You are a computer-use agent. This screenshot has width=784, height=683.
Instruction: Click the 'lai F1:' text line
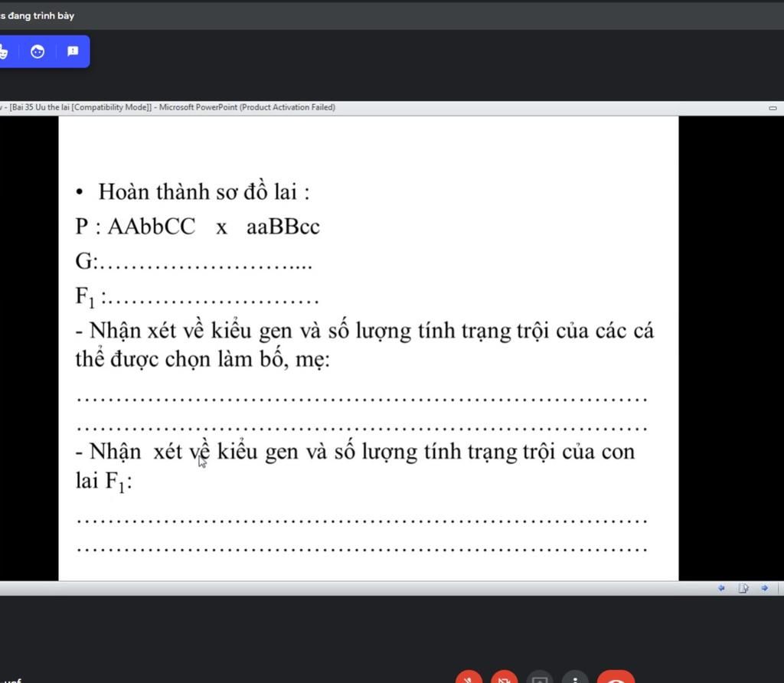[104, 481]
